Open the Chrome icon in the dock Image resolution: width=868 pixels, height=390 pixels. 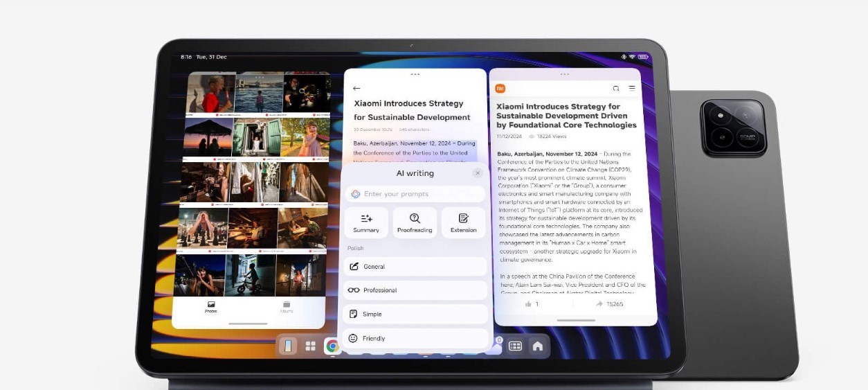click(x=333, y=346)
